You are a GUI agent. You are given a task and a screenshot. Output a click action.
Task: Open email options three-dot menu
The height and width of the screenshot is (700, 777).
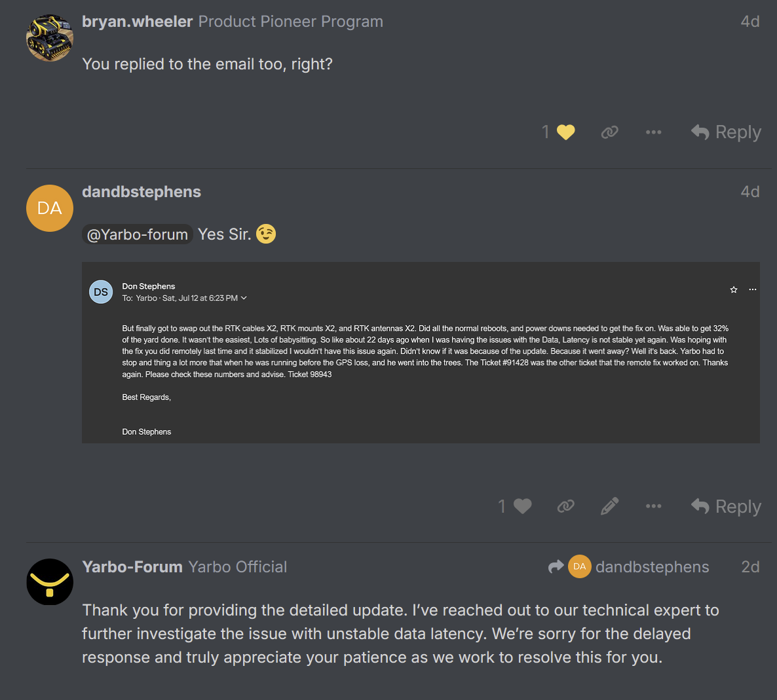(x=753, y=289)
